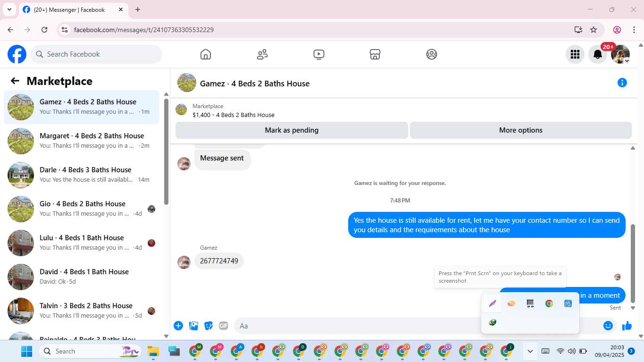Open more actions plus icon in composer
This screenshot has width=644, height=362.
[178, 326]
